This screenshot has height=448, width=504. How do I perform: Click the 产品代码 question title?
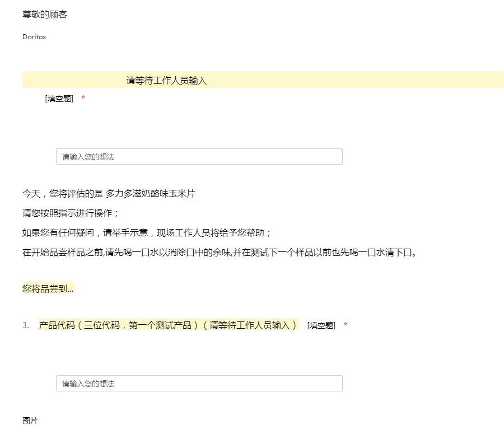coord(57,325)
